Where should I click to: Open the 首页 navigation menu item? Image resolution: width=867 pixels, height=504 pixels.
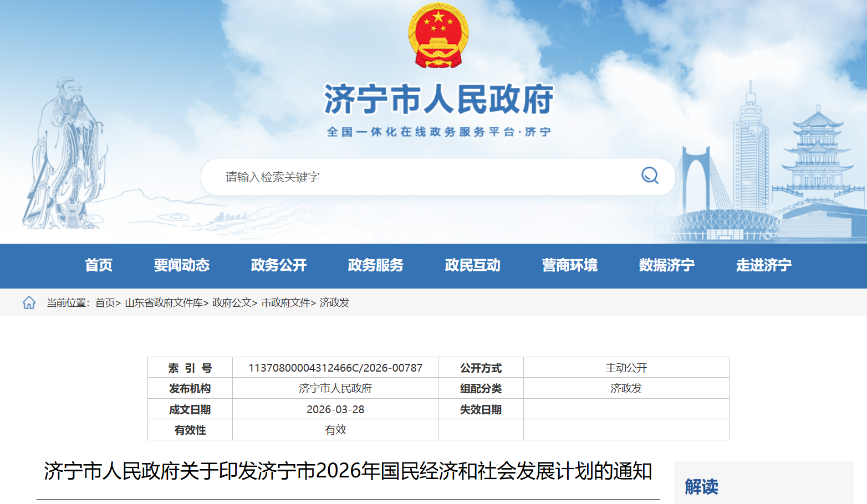click(x=99, y=265)
